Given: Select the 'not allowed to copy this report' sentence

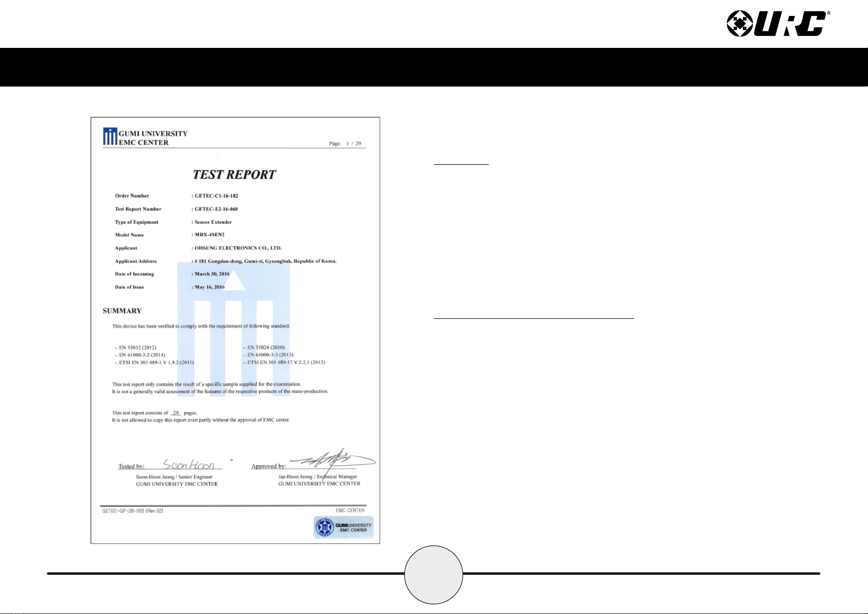Looking at the screenshot, I should 201,420.
